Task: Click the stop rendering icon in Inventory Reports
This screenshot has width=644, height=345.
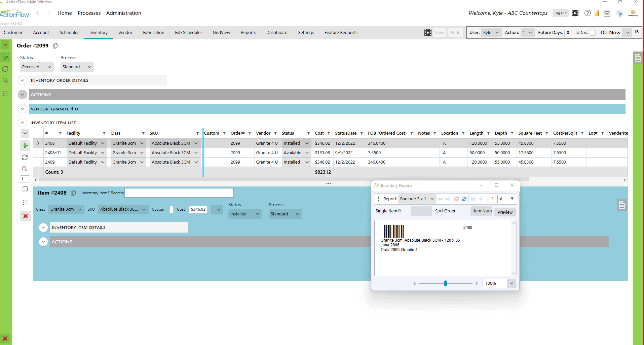Action: (457, 199)
